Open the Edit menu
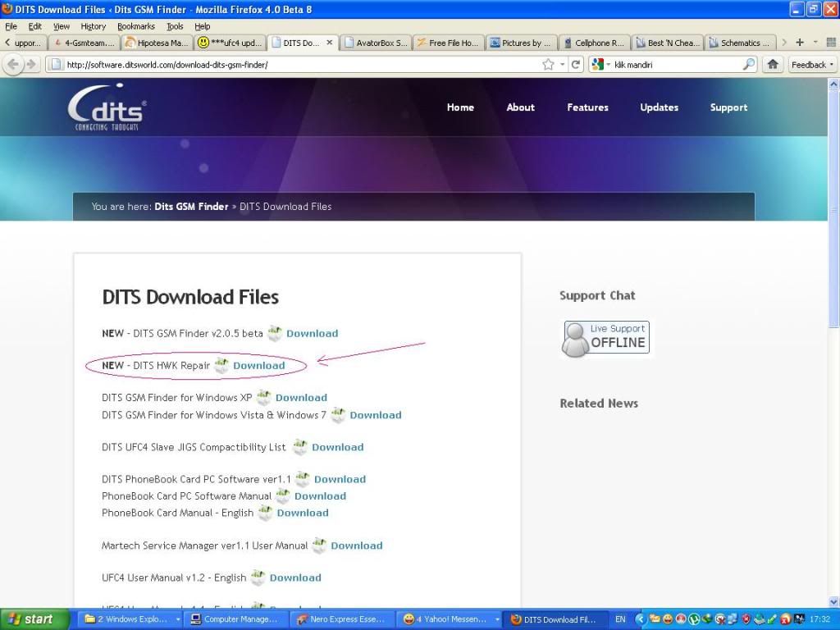The width and height of the screenshot is (840, 630). point(34,26)
